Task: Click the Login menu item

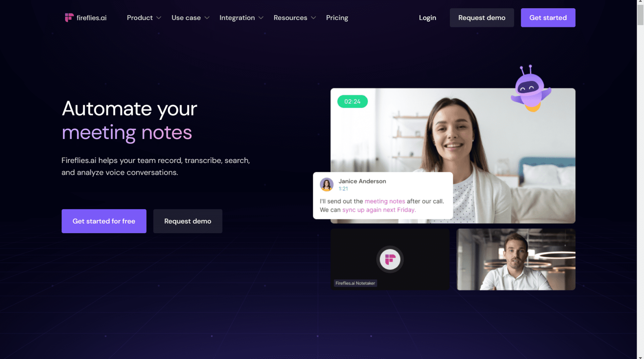Action: (428, 18)
